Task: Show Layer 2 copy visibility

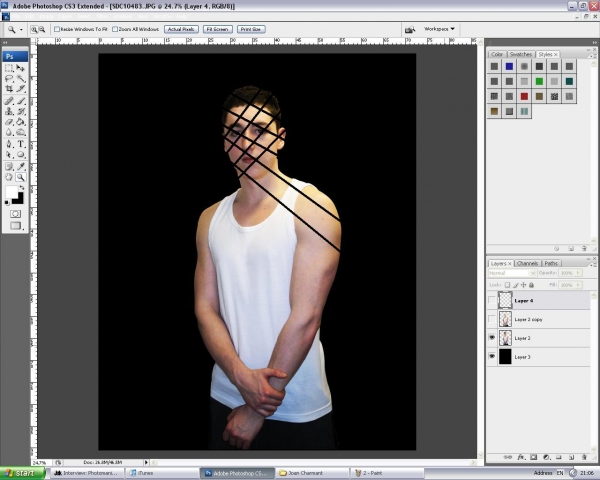Action: click(492, 319)
